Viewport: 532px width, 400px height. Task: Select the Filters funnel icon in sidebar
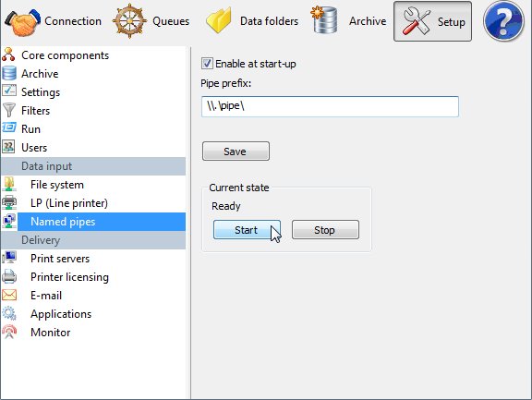pos(9,110)
